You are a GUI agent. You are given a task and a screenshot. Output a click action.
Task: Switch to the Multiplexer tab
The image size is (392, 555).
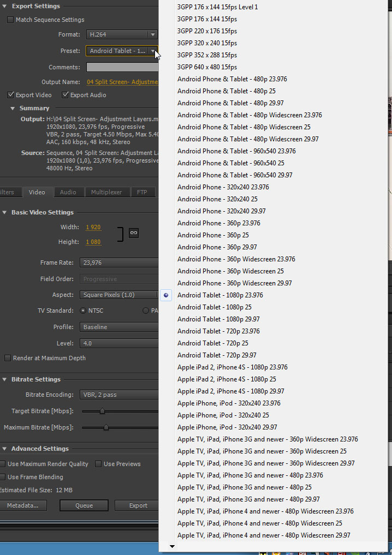[x=106, y=192]
